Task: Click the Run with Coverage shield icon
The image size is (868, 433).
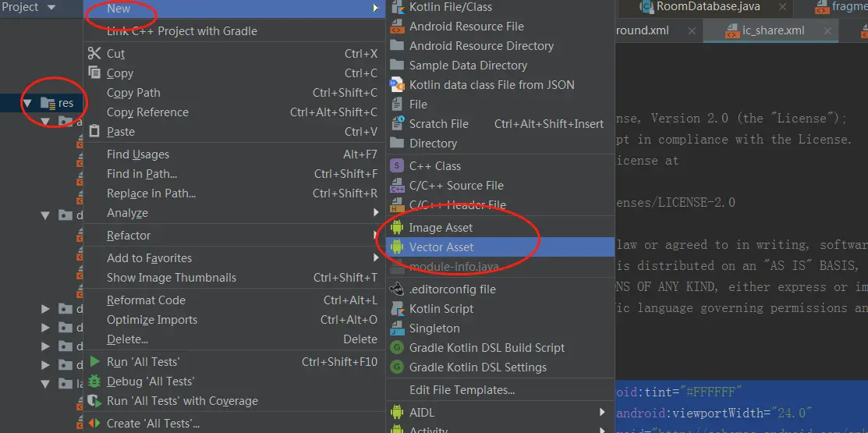Action: click(x=94, y=401)
